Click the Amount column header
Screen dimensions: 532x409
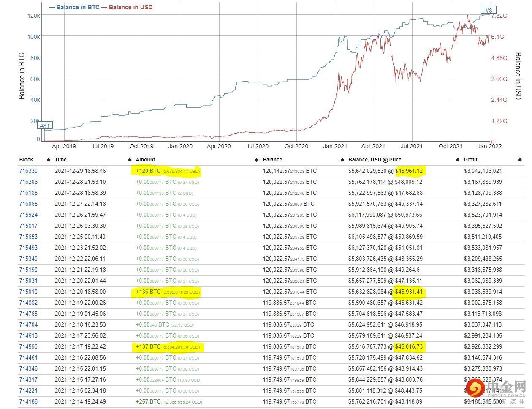(x=145, y=160)
